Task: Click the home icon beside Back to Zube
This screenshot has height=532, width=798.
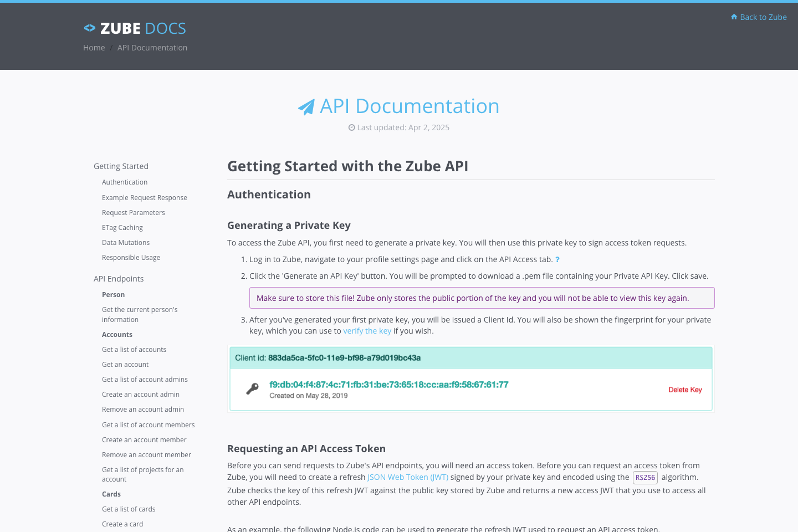Action: coord(734,17)
